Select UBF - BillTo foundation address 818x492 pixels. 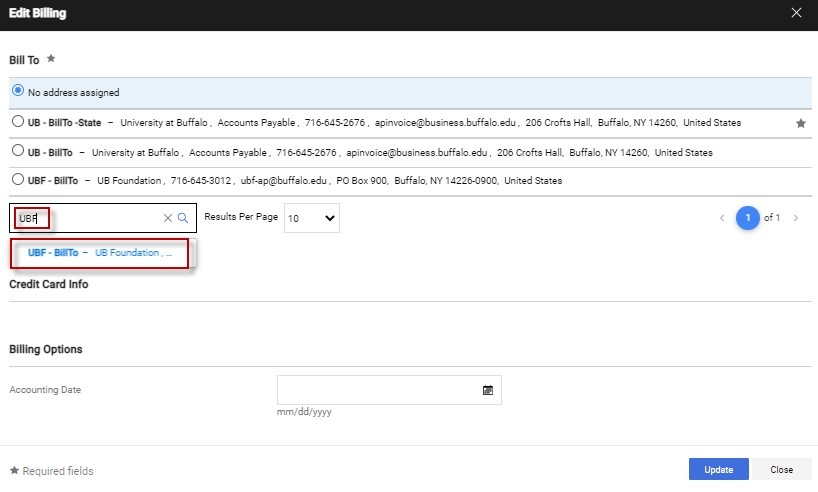coord(18,181)
